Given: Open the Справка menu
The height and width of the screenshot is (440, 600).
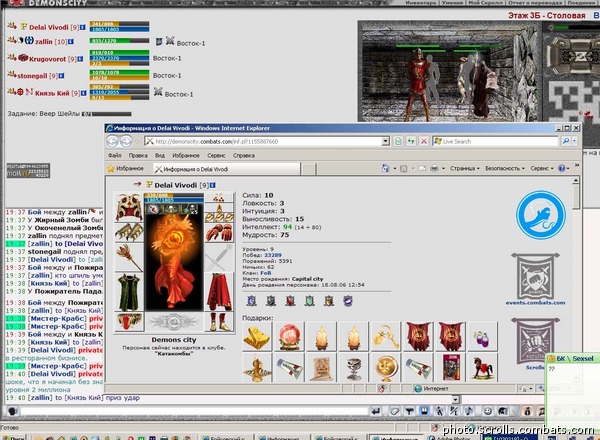Looking at the screenshot, I should [x=244, y=155].
